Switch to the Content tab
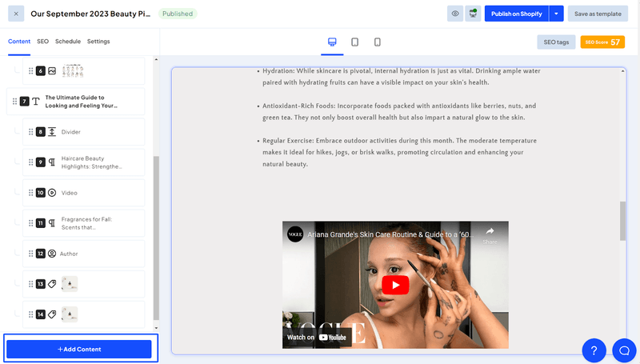640x364 pixels. 19,42
